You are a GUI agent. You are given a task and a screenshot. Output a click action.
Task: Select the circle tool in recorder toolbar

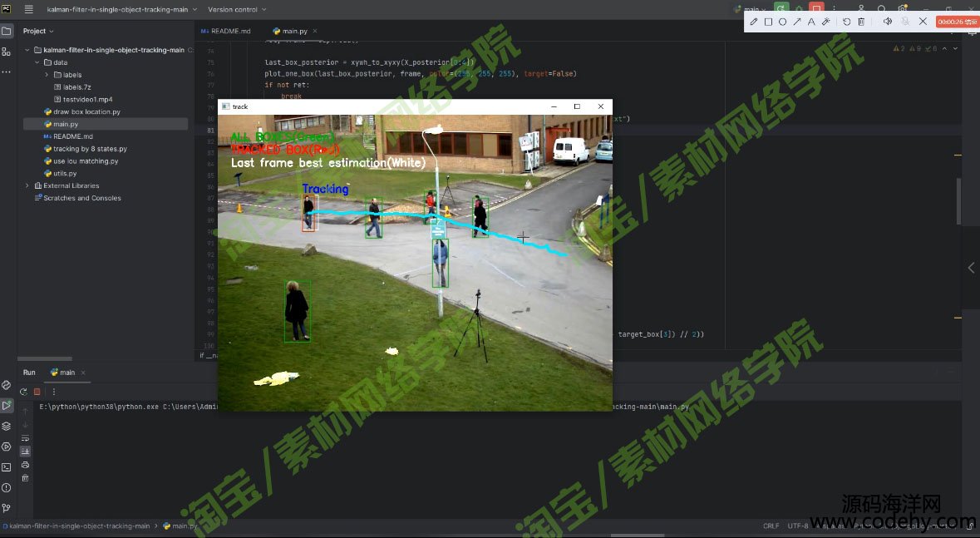point(782,22)
